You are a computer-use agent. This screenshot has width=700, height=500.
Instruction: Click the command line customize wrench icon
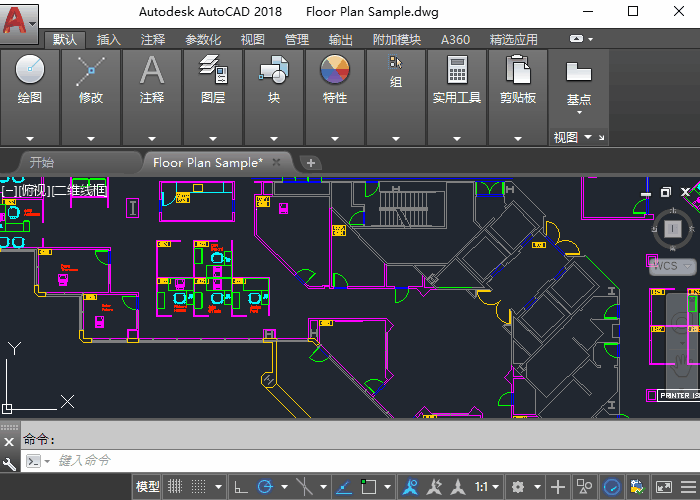coord(9,463)
